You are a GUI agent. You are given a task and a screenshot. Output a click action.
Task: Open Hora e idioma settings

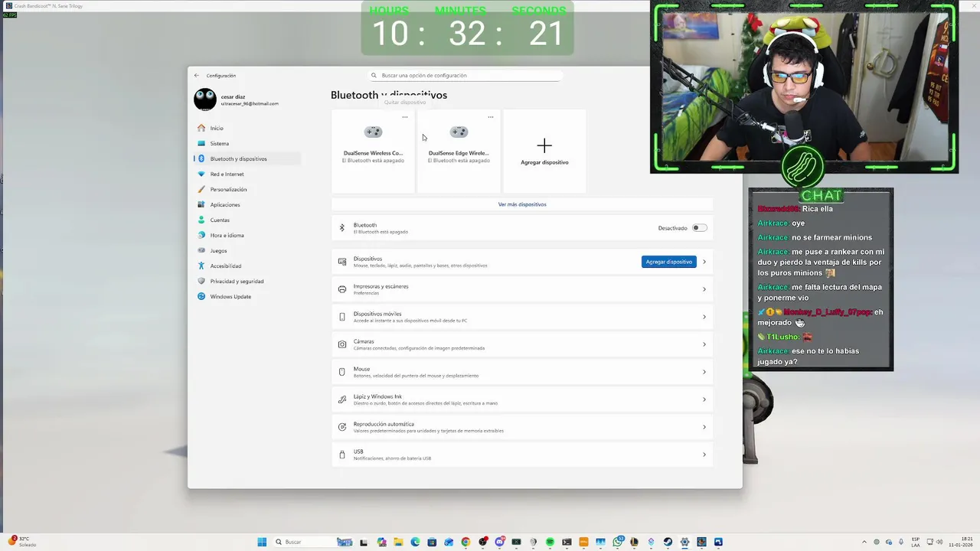(247, 235)
